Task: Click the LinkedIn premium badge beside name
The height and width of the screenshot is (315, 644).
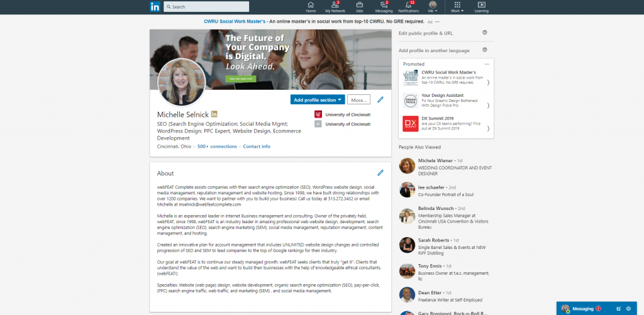Action: tap(214, 114)
